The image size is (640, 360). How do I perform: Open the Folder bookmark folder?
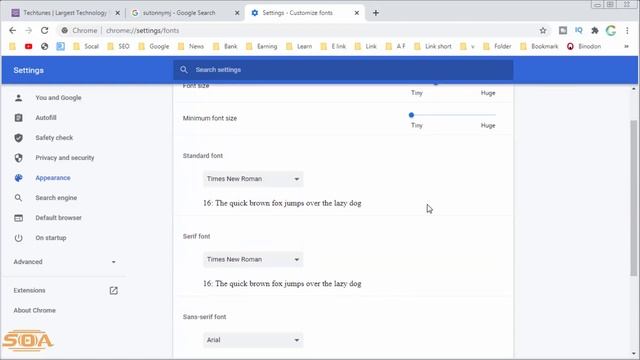coord(498,47)
